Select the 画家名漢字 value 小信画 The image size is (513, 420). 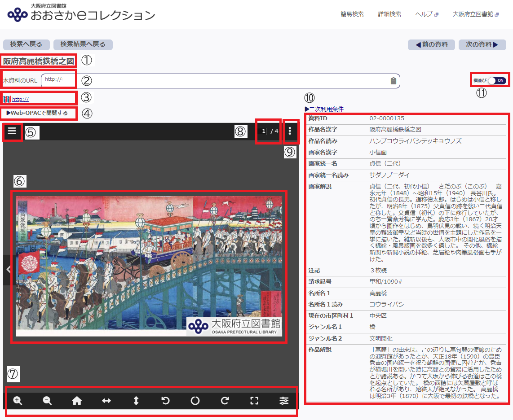378,152
